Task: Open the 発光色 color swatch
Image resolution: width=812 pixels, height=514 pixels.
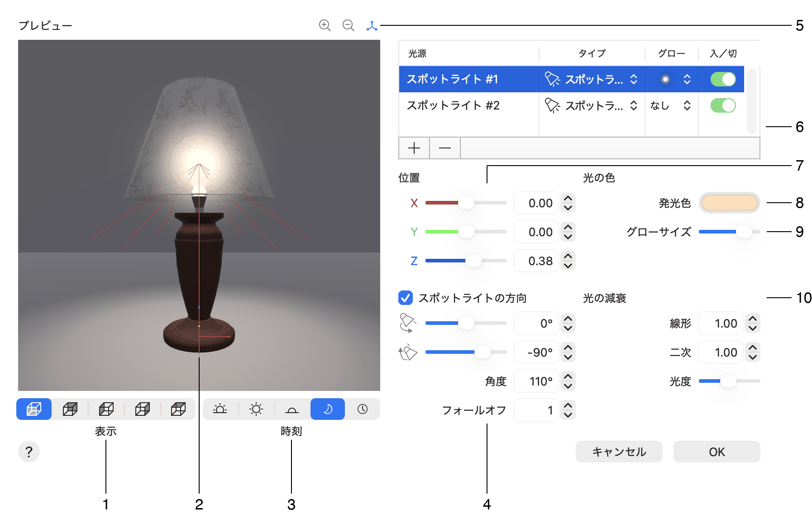Action: (x=729, y=203)
